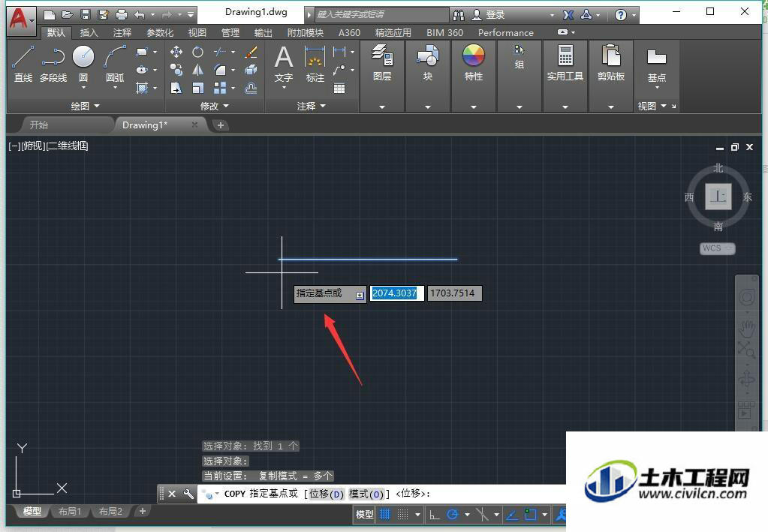Select the Mirror tool in Modify panel
Image resolution: width=768 pixels, height=532 pixels.
pyautogui.click(x=198, y=70)
